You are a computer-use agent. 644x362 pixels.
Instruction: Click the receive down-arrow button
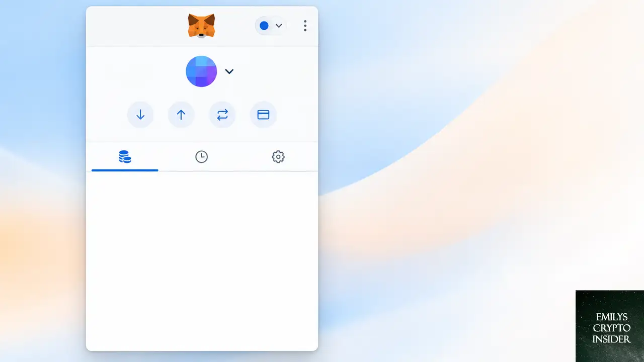point(140,115)
